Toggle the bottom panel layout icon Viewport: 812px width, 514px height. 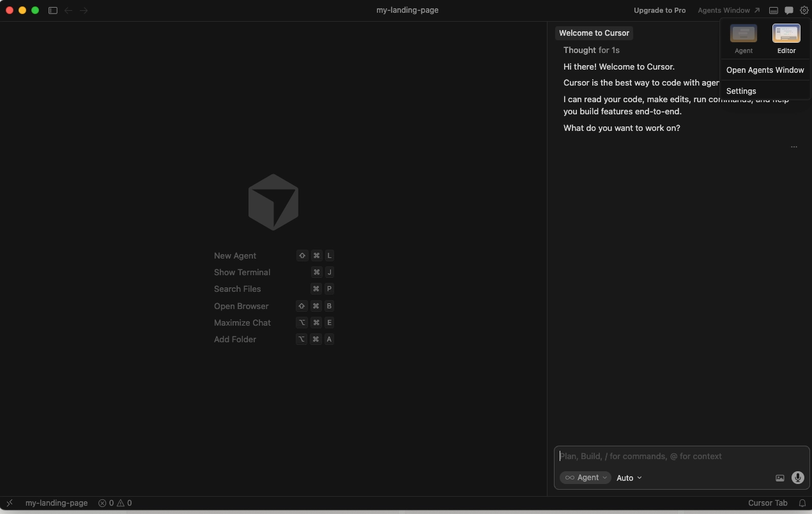tap(774, 10)
